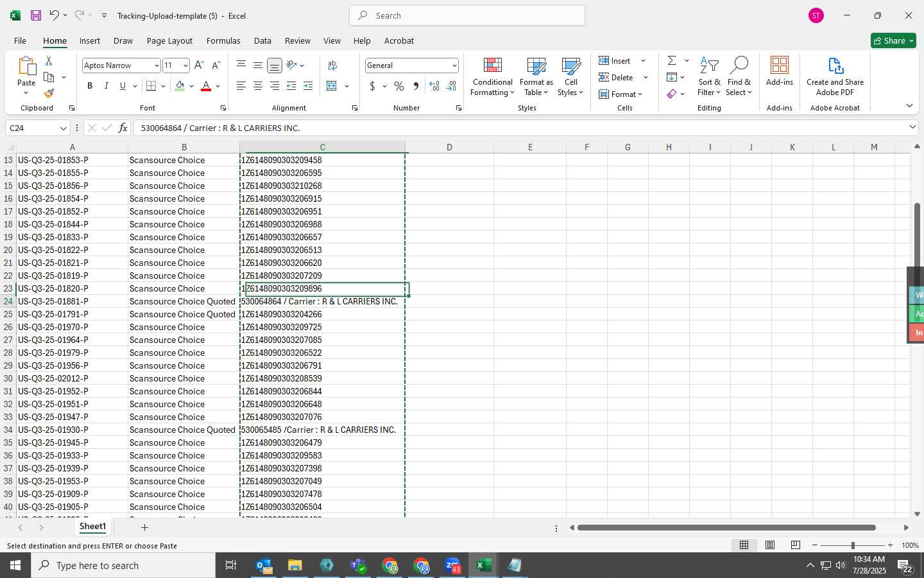Apply red font color
The height and width of the screenshot is (578, 924).
coord(206,86)
